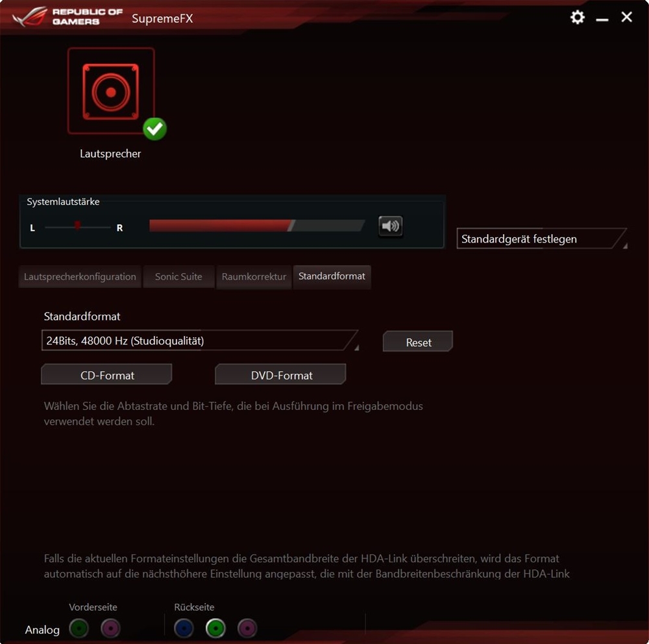Apply the DVD-Format preset
This screenshot has height=644, width=649.
click(x=281, y=375)
